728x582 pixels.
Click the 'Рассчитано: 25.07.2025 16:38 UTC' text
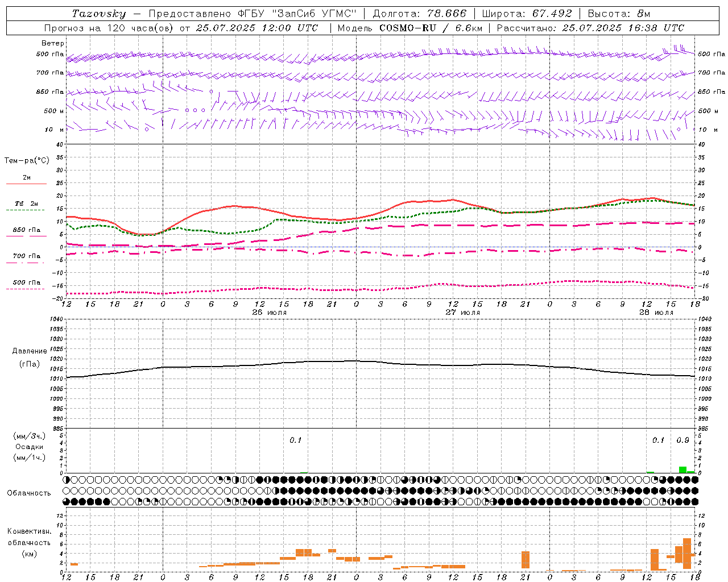(590, 28)
